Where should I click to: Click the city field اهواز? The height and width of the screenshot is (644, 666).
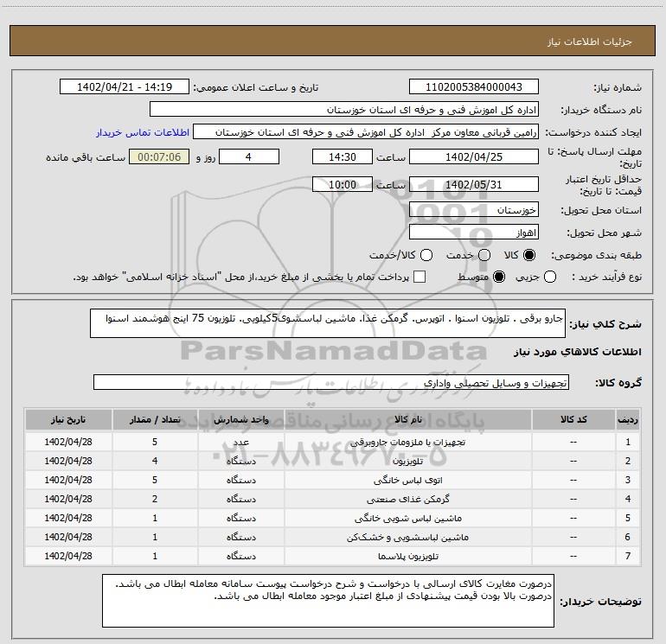click(474, 233)
